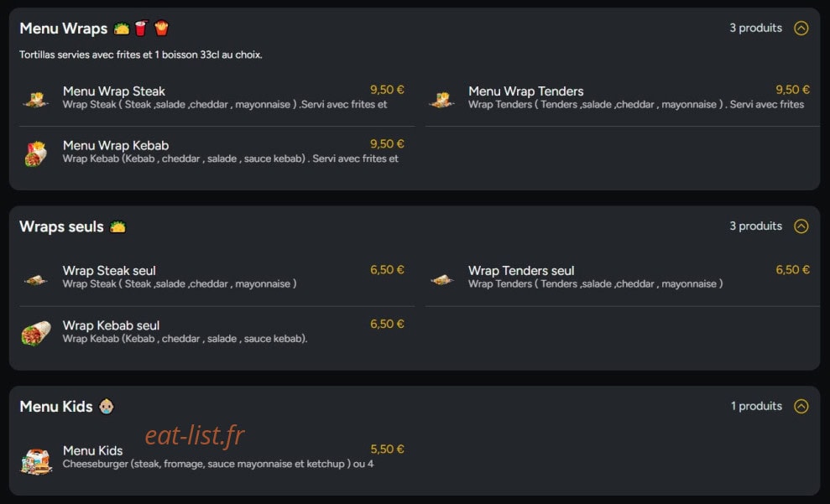Select the Menu Kids item title

tap(92, 450)
